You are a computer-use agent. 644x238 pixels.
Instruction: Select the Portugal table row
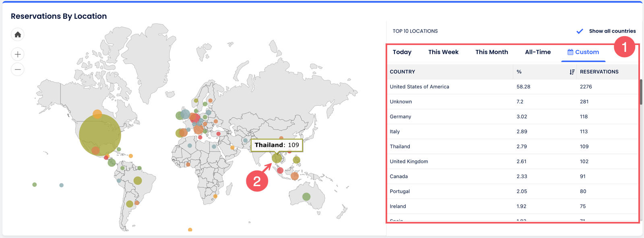tap(400, 191)
